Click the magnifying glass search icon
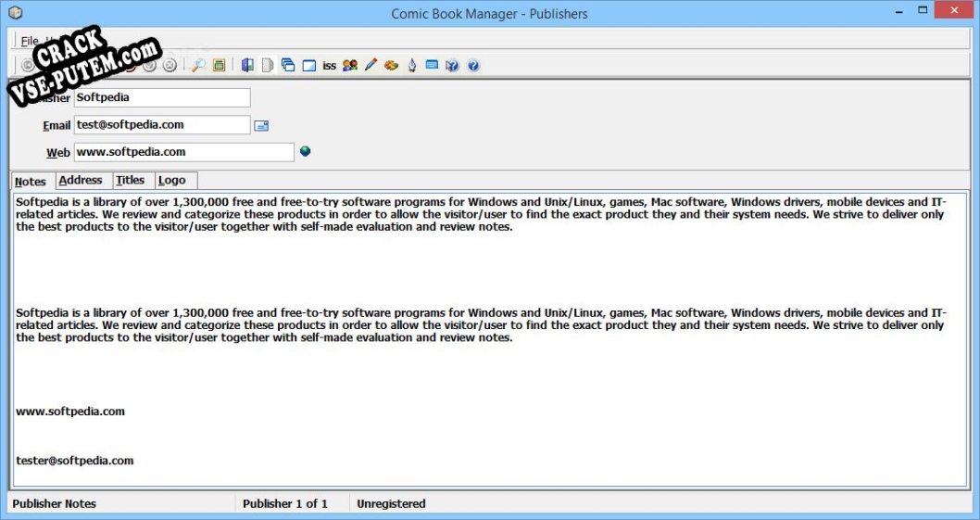 [199, 65]
